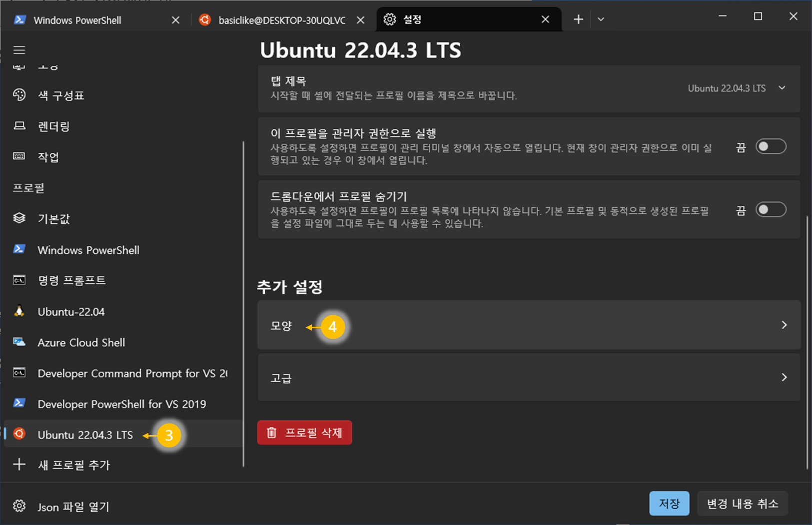
Task: Click the PowerShell icon on the first tab
Action: click(x=20, y=19)
